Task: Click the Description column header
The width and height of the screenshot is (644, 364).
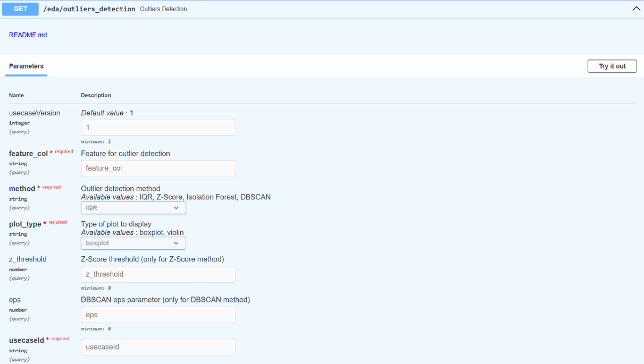Action: point(96,96)
